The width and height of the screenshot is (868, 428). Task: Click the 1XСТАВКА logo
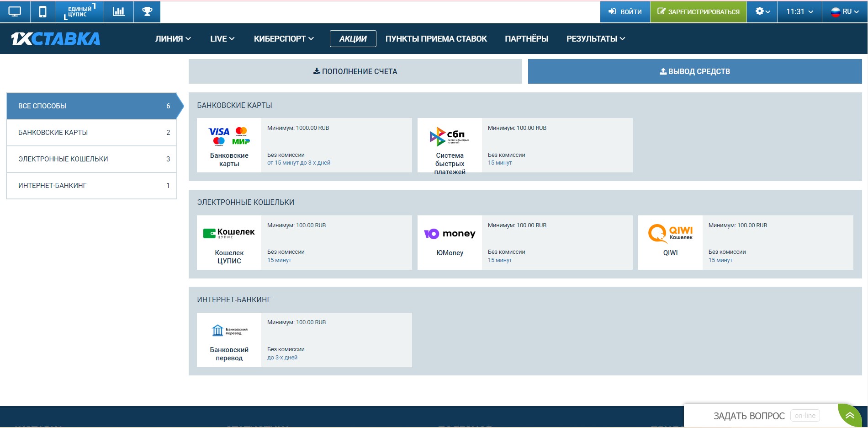[x=56, y=39]
